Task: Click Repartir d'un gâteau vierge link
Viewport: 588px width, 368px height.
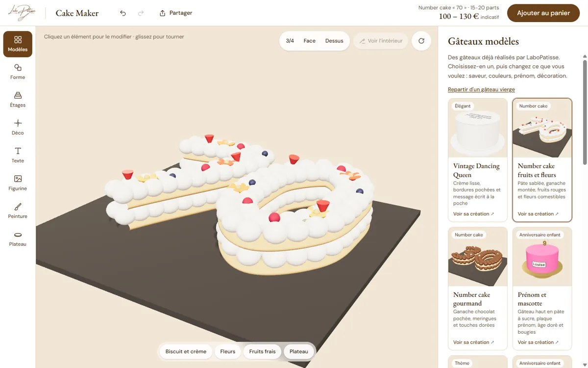Action: coord(481,89)
